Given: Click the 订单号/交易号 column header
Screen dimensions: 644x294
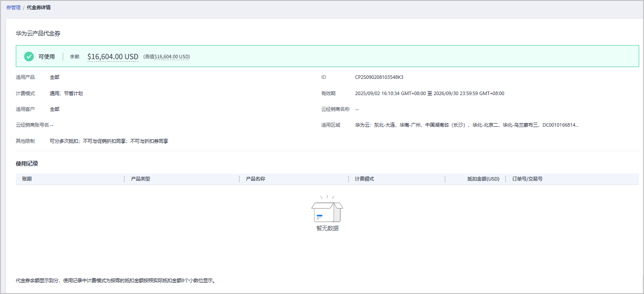Looking at the screenshot, I should click(527, 179).
